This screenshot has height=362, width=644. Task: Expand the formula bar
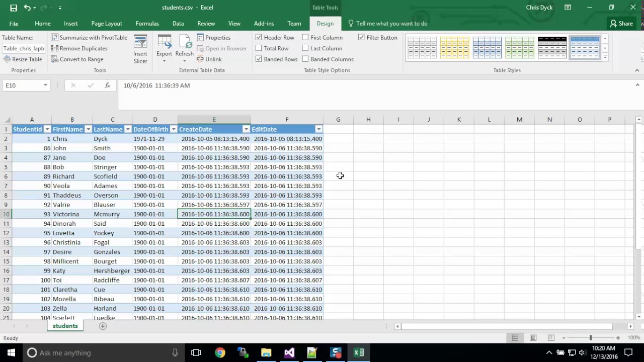[637, 85]
